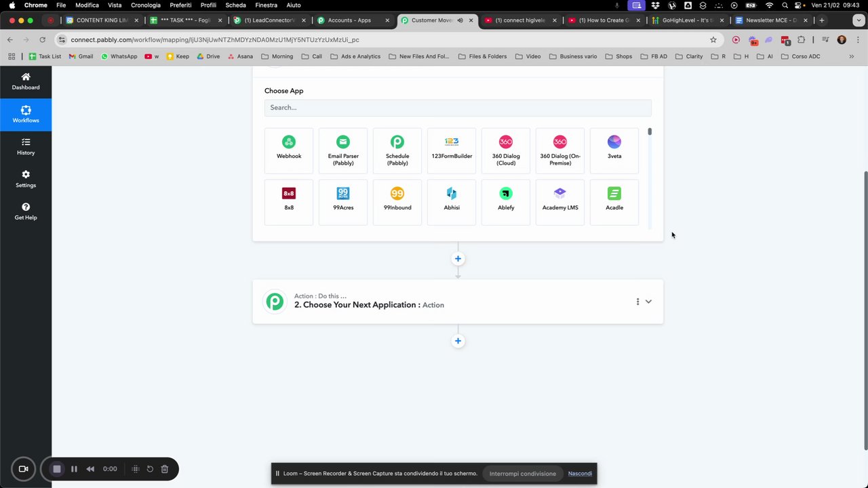The image size is (868, 488).
Task: Switch to the CONTENT KING tab
Action: [x=102, y=20]
